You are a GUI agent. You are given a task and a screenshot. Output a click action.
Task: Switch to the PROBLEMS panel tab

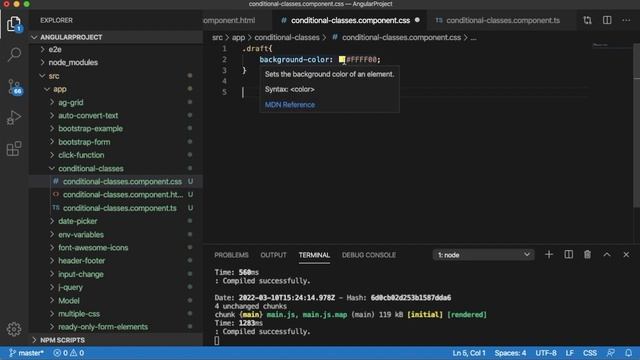click(x=231, y=255)
